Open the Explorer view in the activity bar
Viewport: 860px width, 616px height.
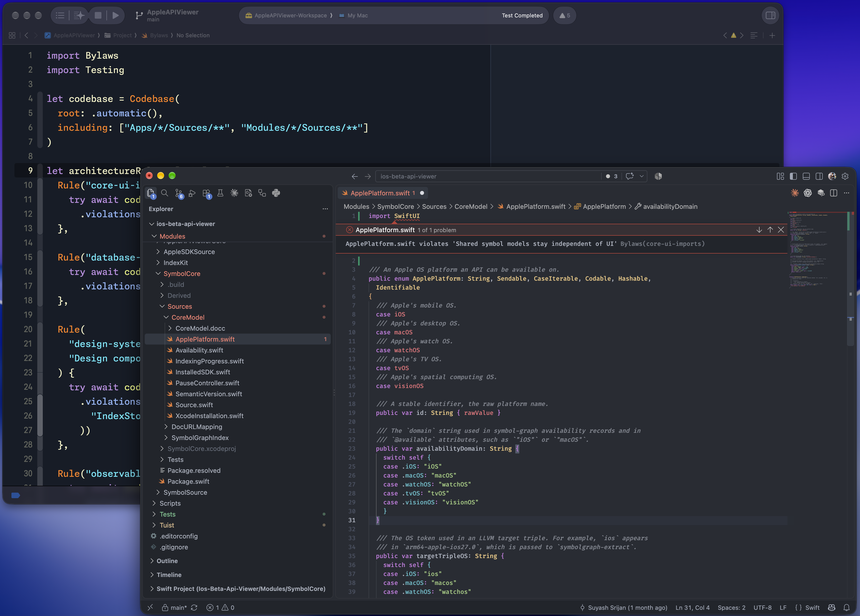tap(150, 193)
